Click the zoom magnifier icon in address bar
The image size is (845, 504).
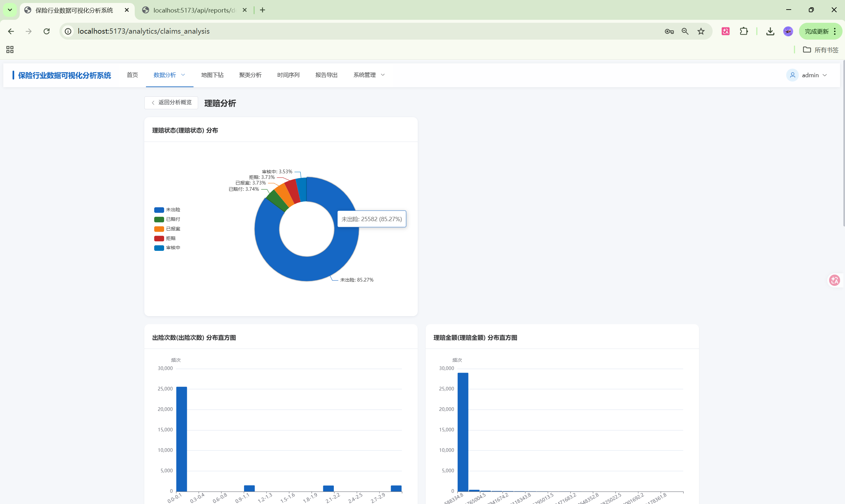point(685,31)
